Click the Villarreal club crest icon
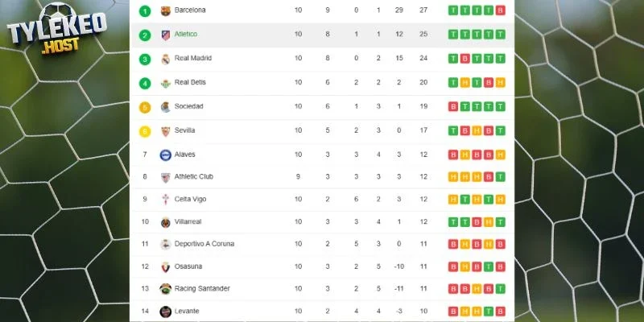The height and width of the screenshot is (322, 644). pos(166,222)
